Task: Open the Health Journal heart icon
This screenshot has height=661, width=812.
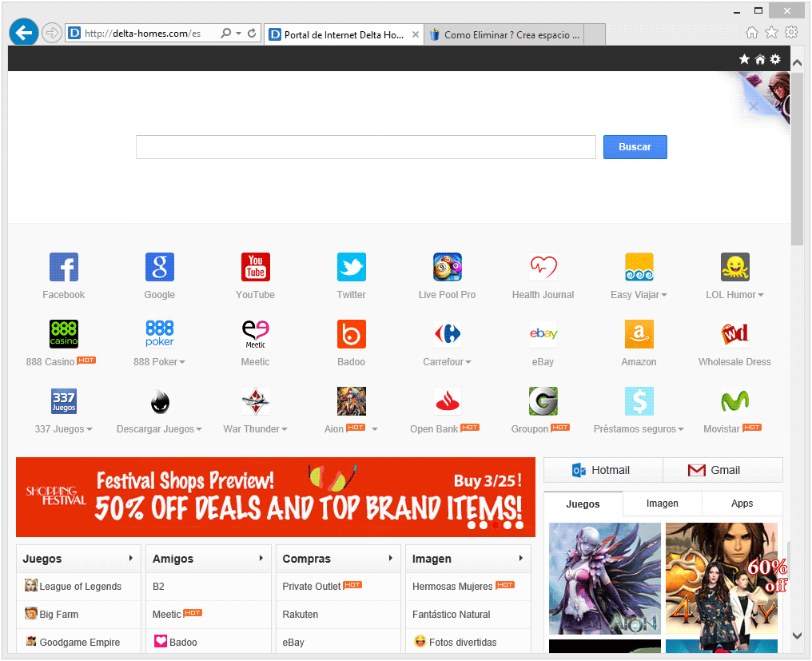Action: [x=543, y=267]
